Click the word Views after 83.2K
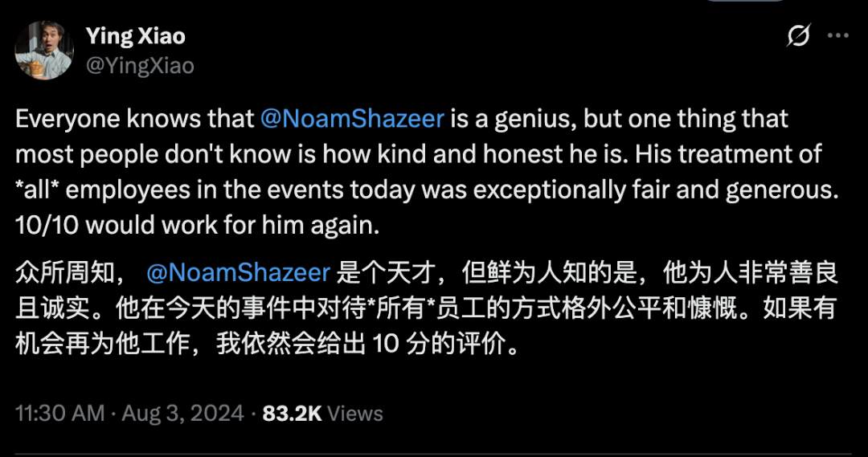Viewport: 868px width, 457px height. [x=355, y=413]
